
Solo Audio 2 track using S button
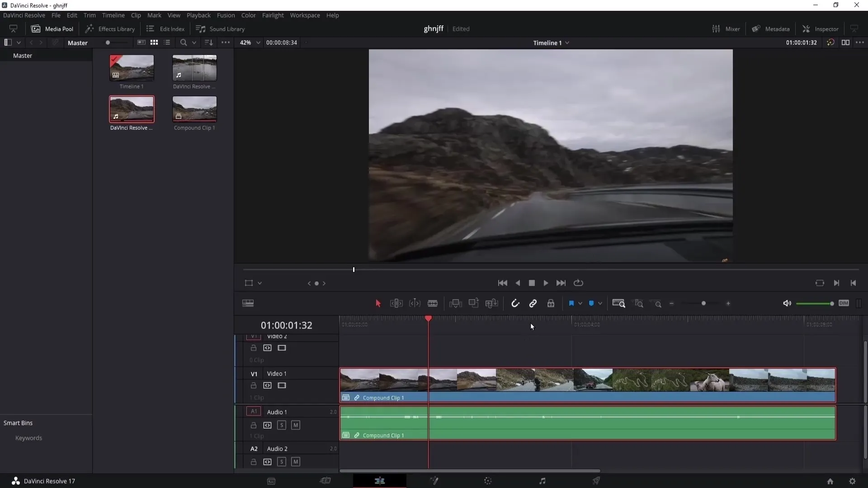tap(281, 462)
